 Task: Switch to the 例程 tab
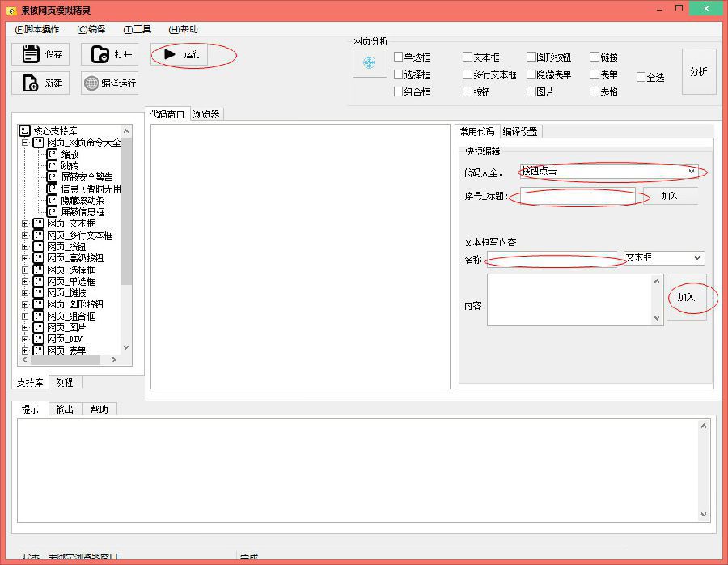click(65, 382)
